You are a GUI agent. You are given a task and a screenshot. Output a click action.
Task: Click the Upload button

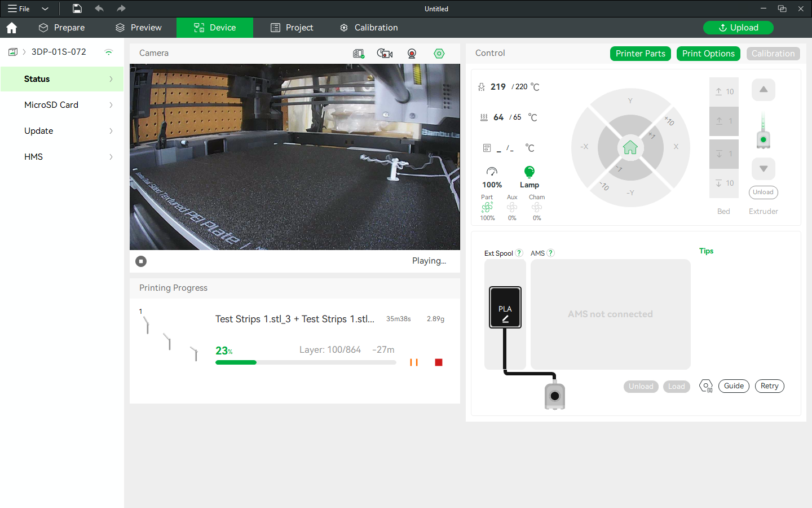pos(738,28)
